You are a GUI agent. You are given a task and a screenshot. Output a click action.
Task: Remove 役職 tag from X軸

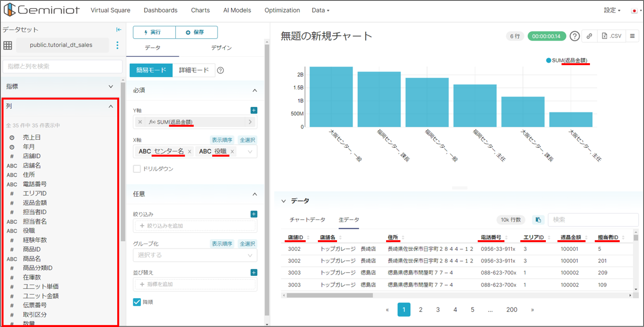click(232, 152)
